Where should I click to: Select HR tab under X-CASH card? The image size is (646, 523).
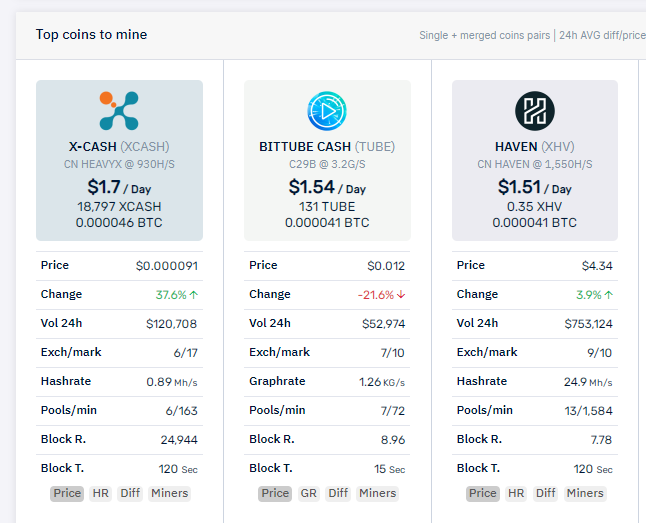tap(101, 493)
